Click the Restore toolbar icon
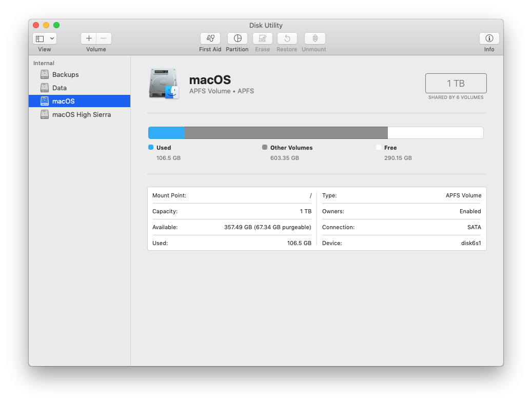The width and height of the screenshot is (532, 404). tap(287, 38)
